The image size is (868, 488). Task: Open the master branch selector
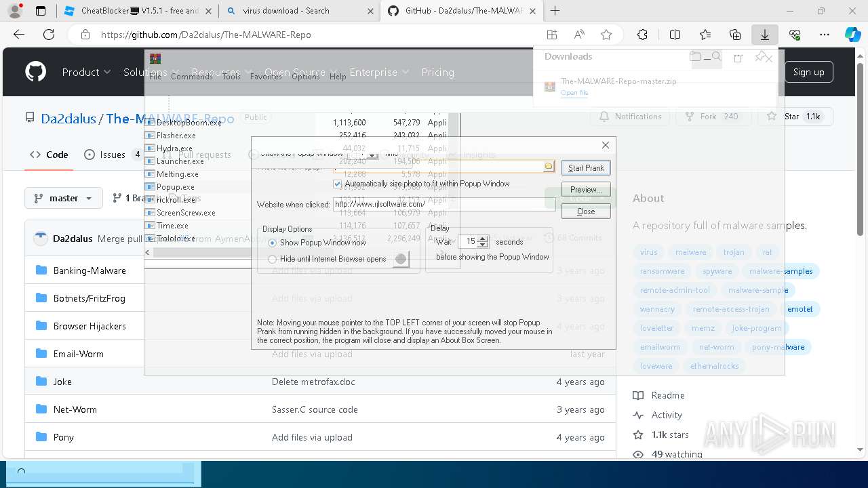(64, 198)
